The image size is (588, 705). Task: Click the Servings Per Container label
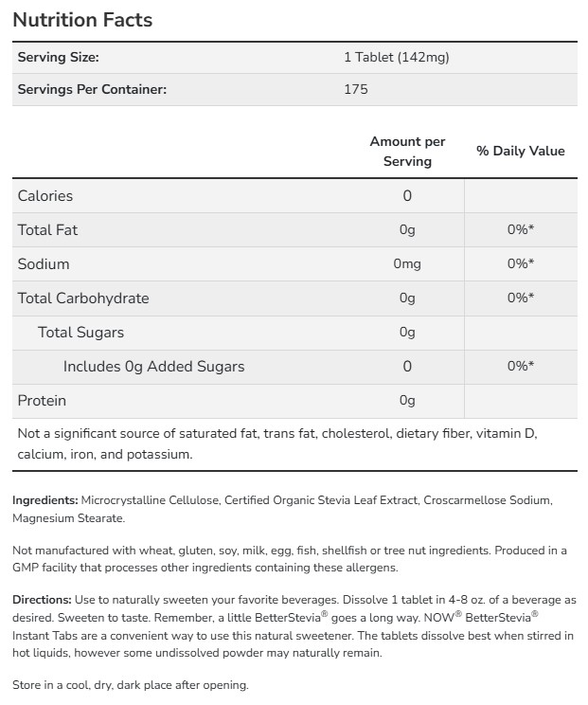[92, 89]
